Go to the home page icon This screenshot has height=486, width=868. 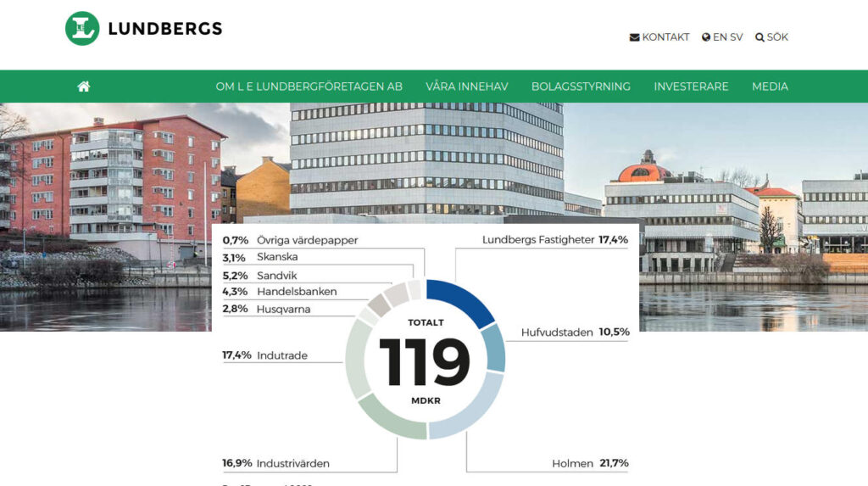(x=83, y=87)
